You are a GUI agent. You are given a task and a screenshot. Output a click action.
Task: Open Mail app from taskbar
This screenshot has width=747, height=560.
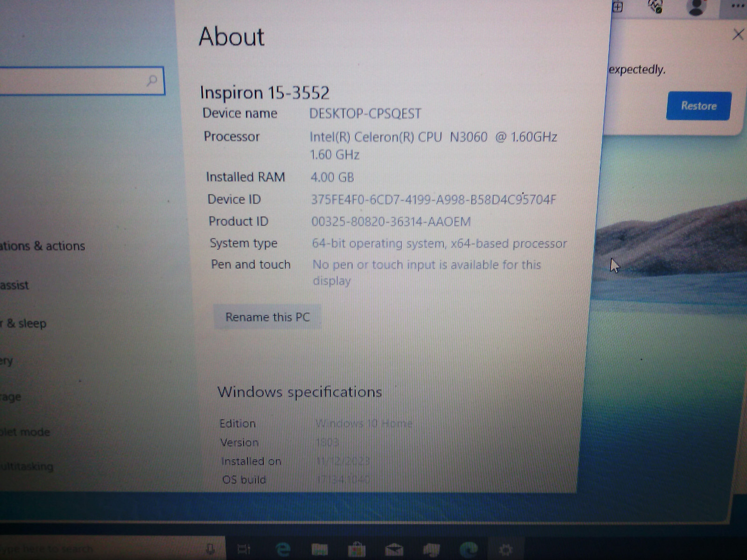click(x=394, y=550)
